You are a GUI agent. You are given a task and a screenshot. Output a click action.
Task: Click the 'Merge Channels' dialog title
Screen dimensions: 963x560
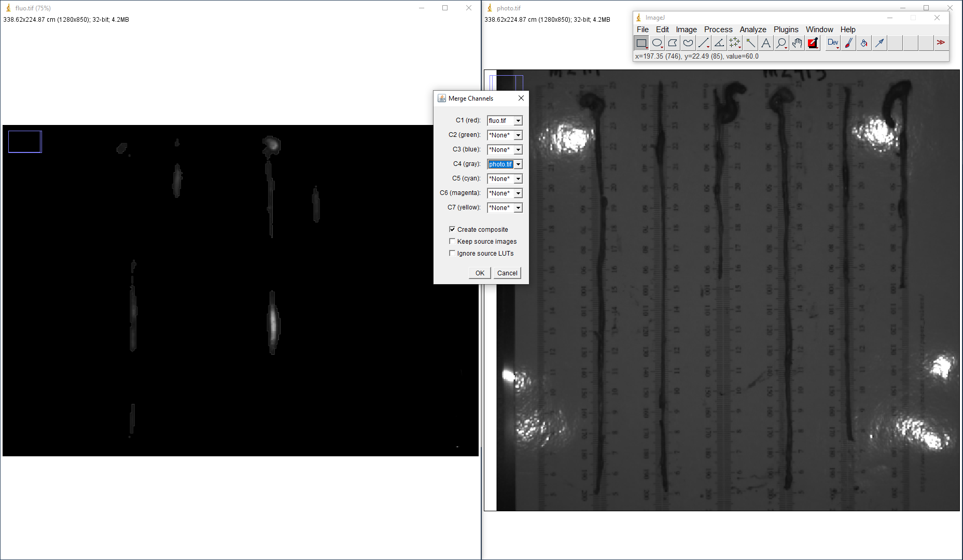[x=471, y=98]
